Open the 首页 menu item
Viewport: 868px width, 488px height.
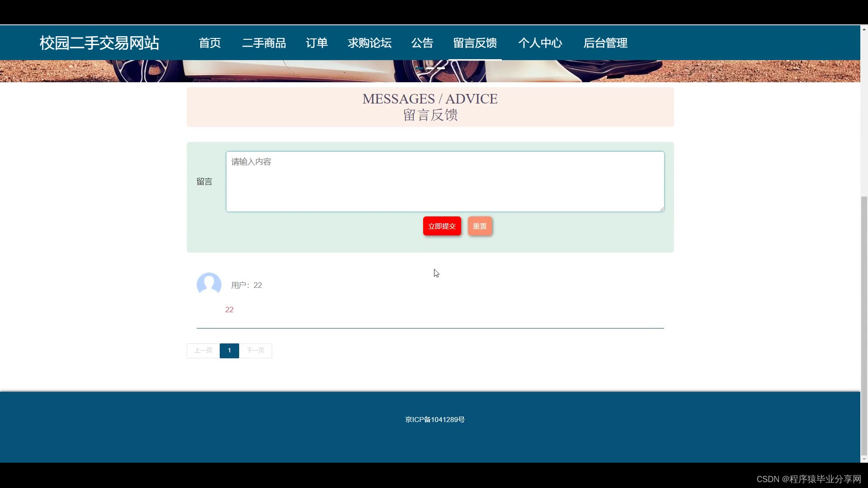pyautogui.click(x=210, y=43)
